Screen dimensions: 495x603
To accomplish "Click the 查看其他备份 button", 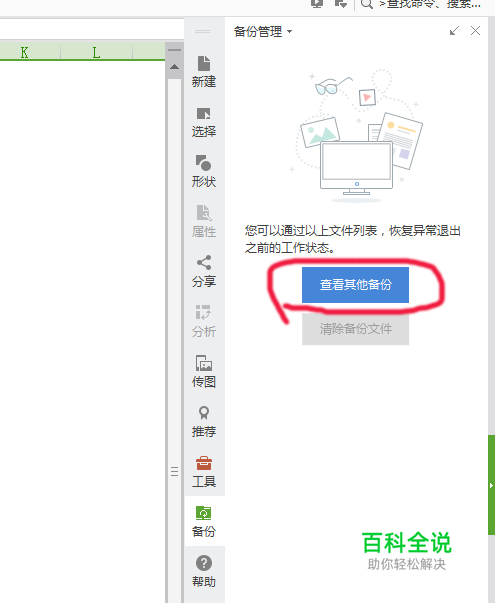I will pyautogui.click(x=355, y=285).
